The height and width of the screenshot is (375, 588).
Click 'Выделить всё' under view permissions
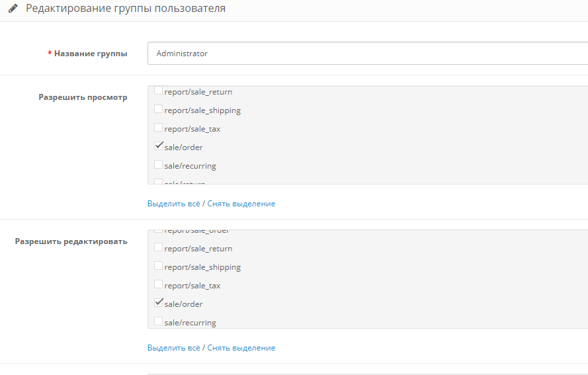pos(173,204)
